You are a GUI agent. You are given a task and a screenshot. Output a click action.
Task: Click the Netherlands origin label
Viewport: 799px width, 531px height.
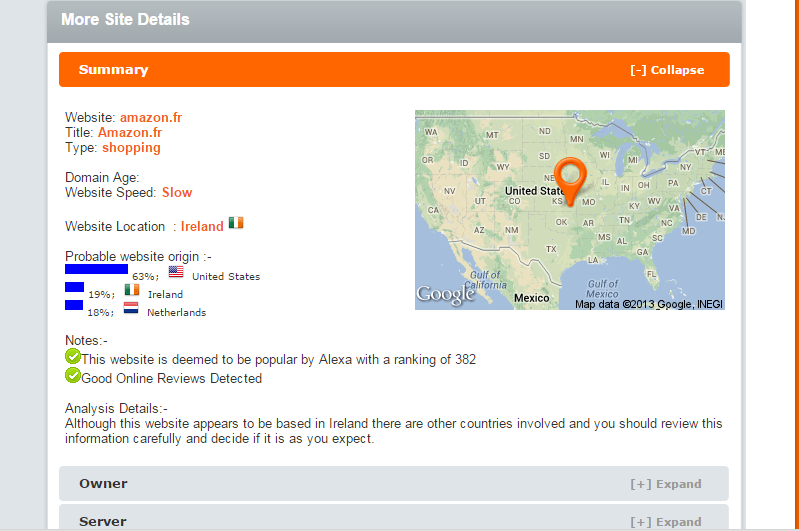[176, 312]
